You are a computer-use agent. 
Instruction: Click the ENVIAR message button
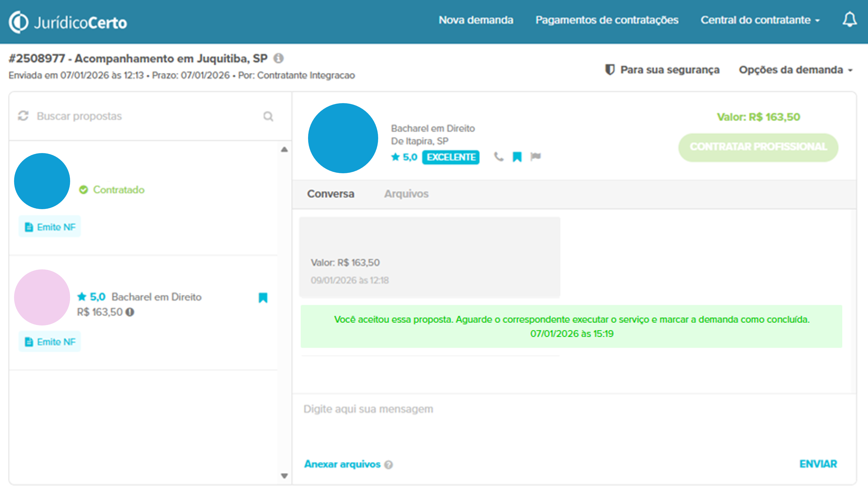(x=818, y=464)
